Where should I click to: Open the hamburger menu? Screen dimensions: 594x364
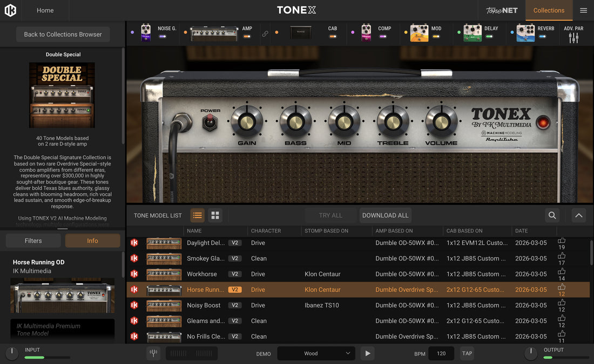click(583, 10)
